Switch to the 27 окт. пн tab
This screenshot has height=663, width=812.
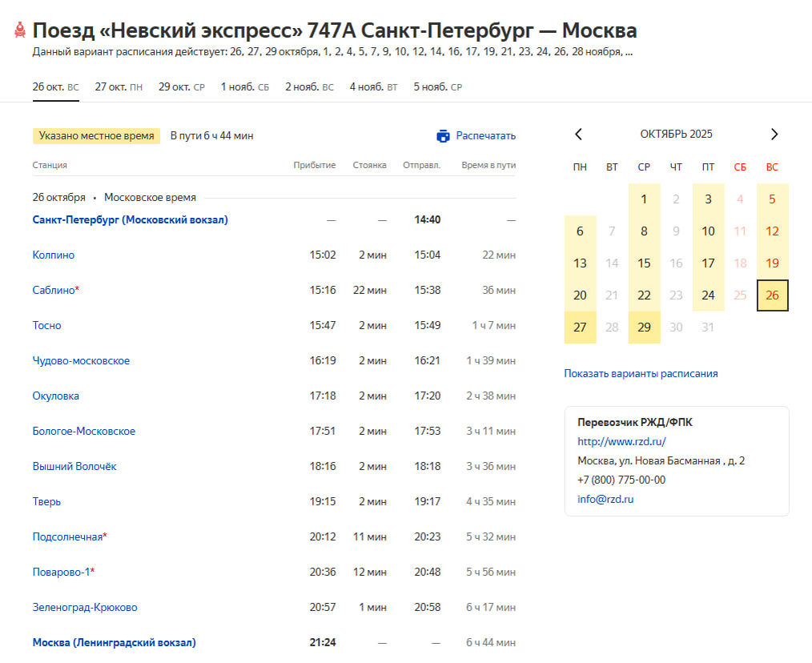click(119, 87)
